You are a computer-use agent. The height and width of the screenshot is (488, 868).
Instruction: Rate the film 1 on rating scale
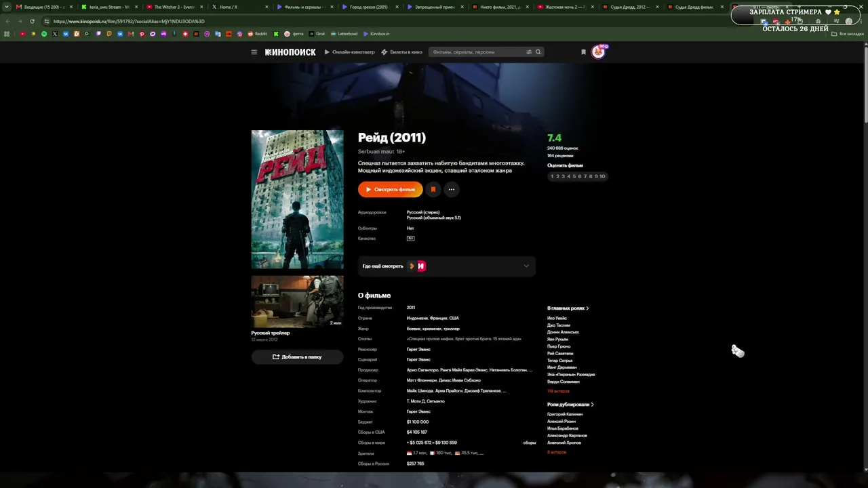click(x=552, y=176)
